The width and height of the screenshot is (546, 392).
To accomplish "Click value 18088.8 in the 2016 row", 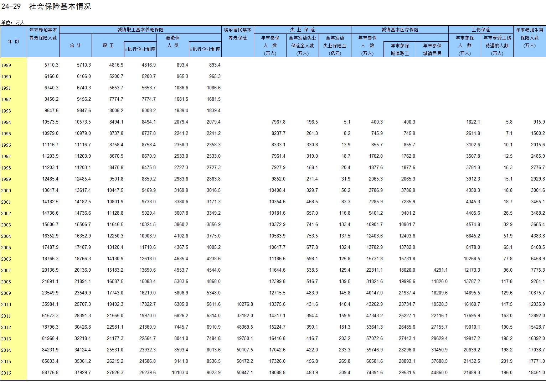I will coord(277,373).
